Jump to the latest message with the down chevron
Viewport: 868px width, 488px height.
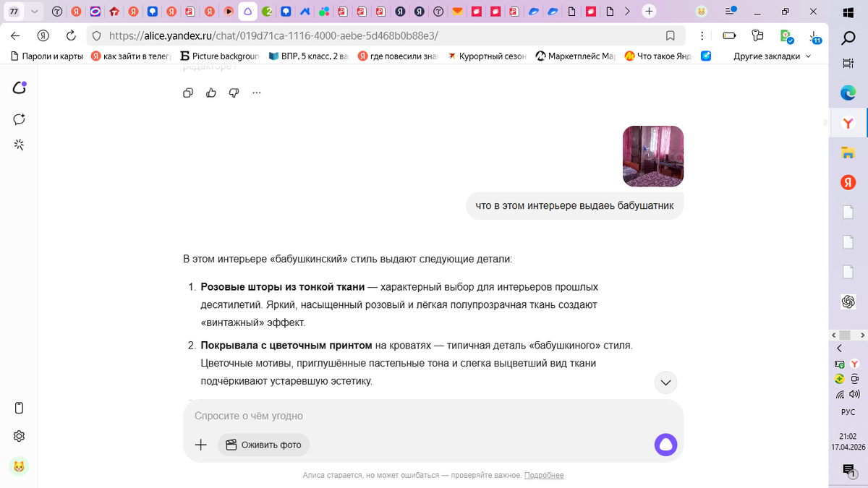[665, 382]
